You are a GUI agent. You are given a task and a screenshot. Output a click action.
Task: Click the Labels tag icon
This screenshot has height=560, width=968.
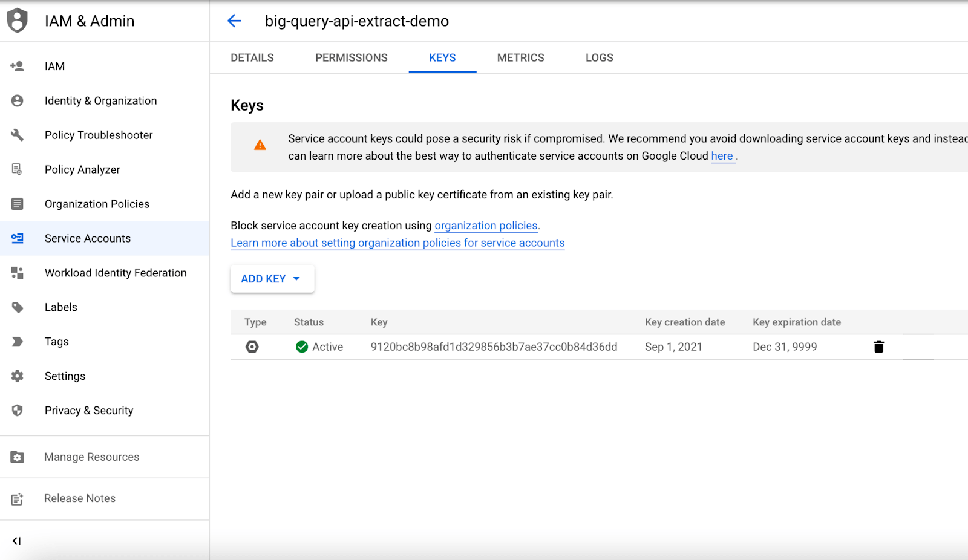[x=18, y=307]
